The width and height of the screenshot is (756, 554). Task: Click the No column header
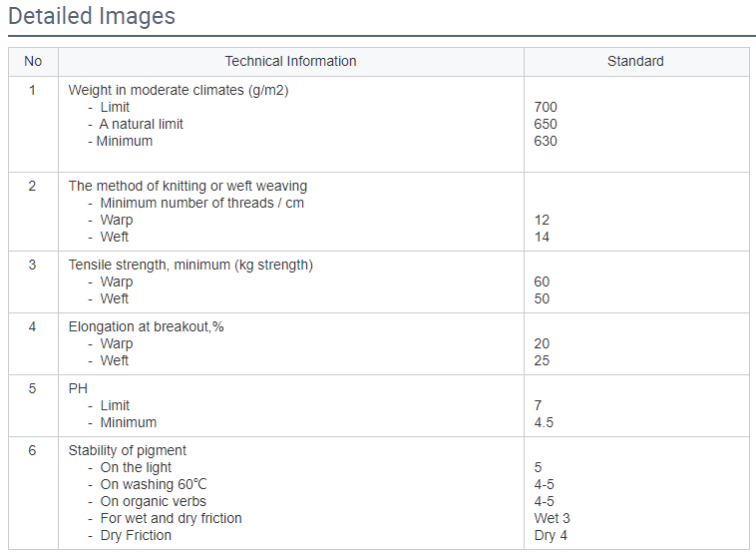point(33,61)
